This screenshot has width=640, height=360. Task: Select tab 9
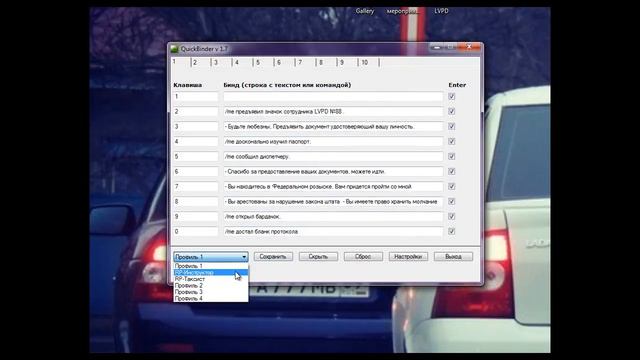(x=342, y=62)
